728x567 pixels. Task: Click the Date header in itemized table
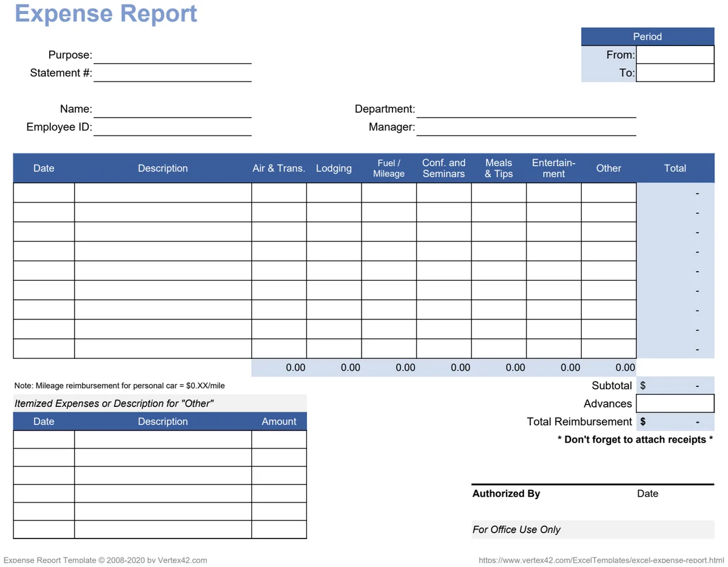point(44,421)
